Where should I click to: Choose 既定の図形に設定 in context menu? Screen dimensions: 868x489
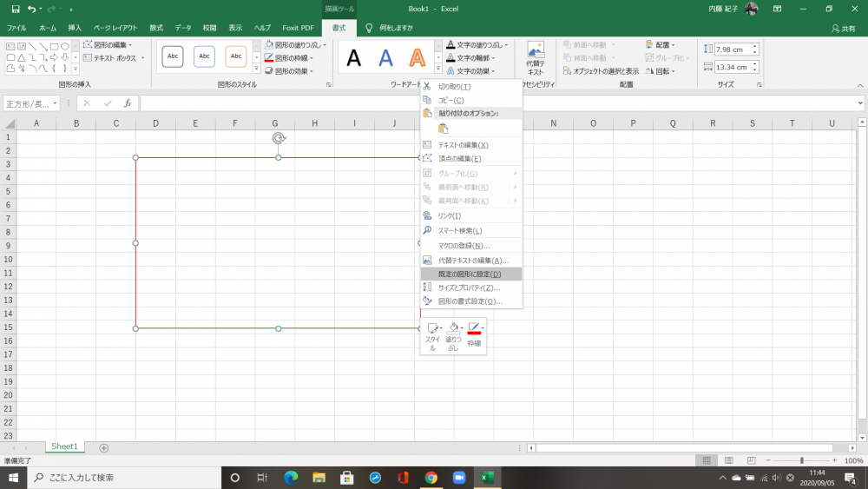click(x=470, y=274)
